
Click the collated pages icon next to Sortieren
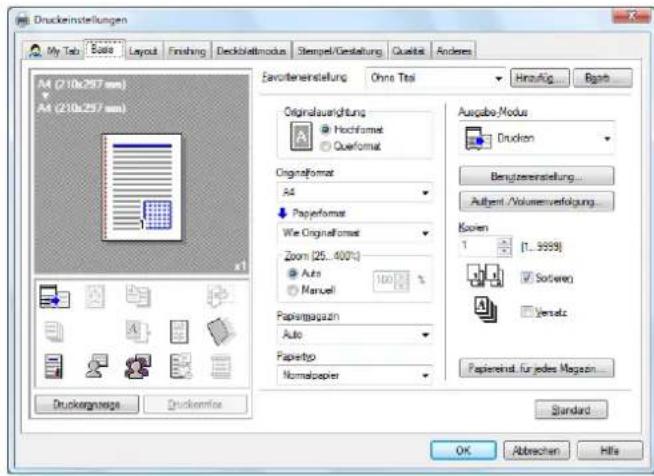(485, 275)
